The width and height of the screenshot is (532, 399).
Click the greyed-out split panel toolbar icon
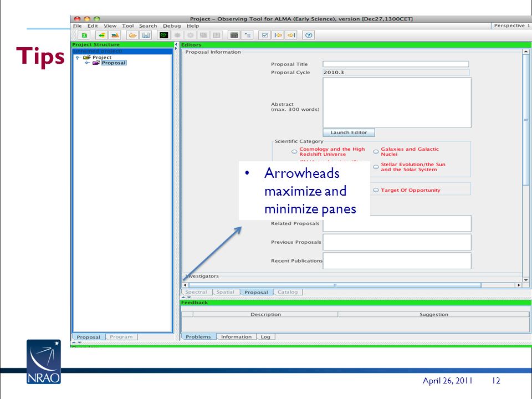coord(217,35)
